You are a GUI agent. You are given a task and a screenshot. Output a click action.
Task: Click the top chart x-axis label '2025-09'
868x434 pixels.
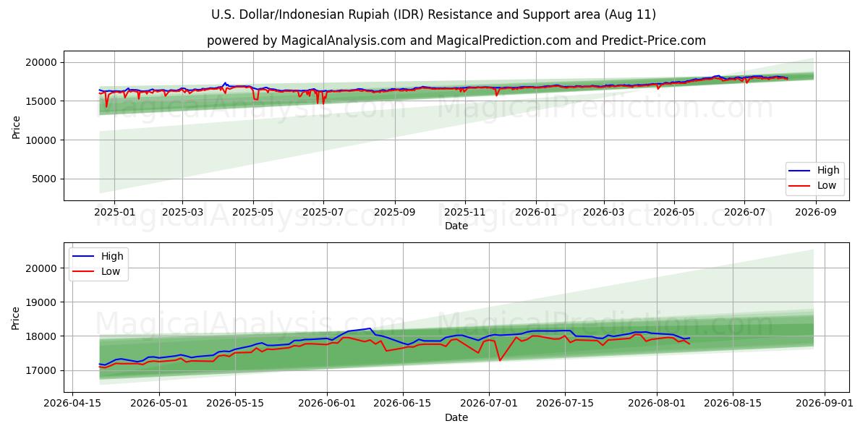395,212
